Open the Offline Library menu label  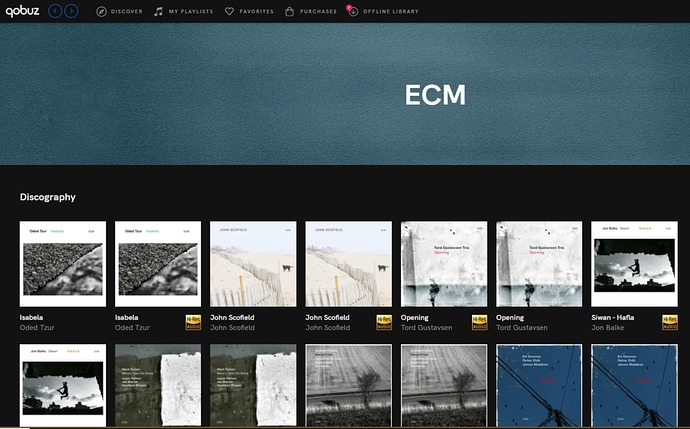tap(391, 11)
